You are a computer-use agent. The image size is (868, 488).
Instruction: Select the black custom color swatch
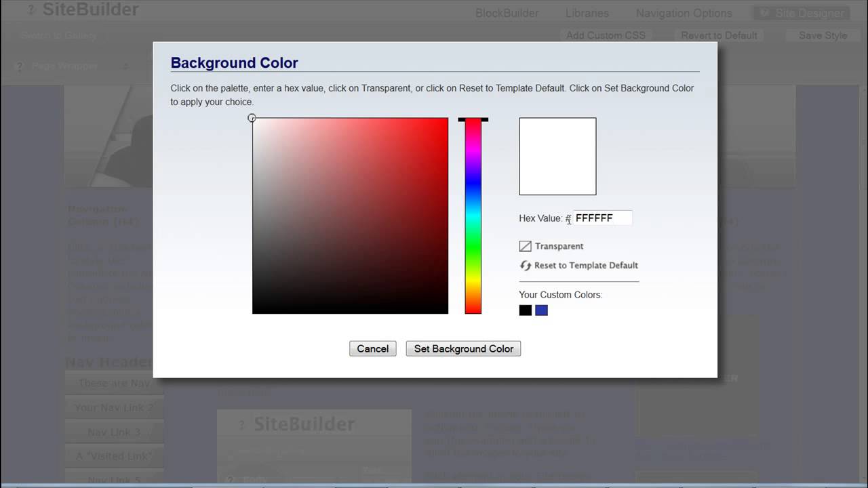pyautogui.click(x=526, y=310)
